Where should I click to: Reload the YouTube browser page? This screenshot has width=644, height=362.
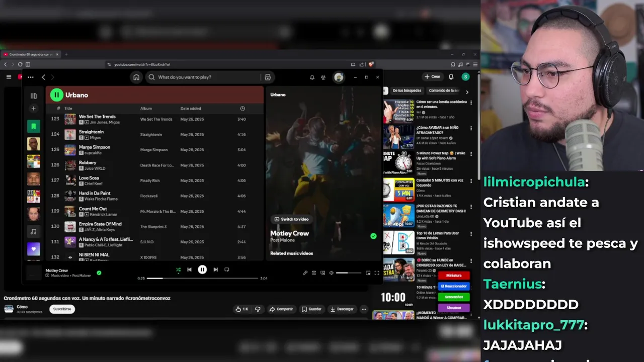[20, 64]
